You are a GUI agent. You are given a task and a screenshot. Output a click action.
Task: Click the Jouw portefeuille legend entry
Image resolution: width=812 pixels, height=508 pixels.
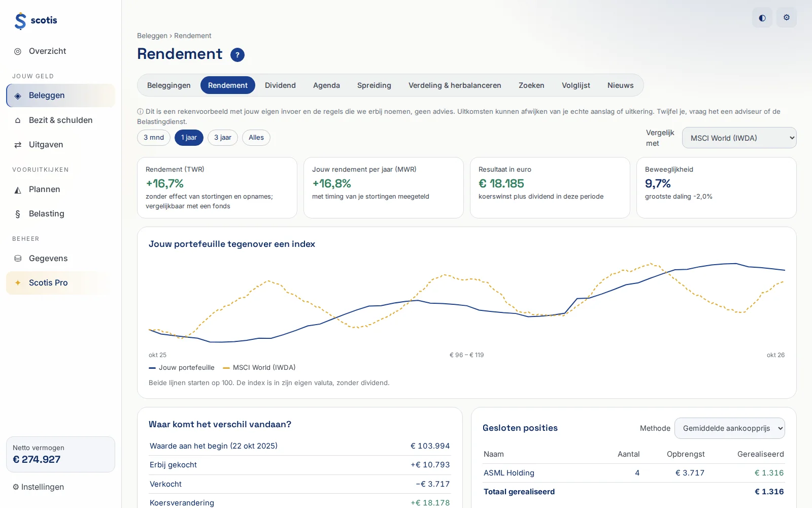coord(182,368)
